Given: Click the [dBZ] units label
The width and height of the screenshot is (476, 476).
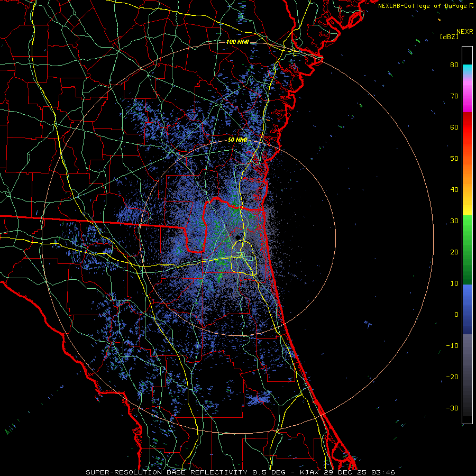Looking at the screenshot, I should point(449,36).
